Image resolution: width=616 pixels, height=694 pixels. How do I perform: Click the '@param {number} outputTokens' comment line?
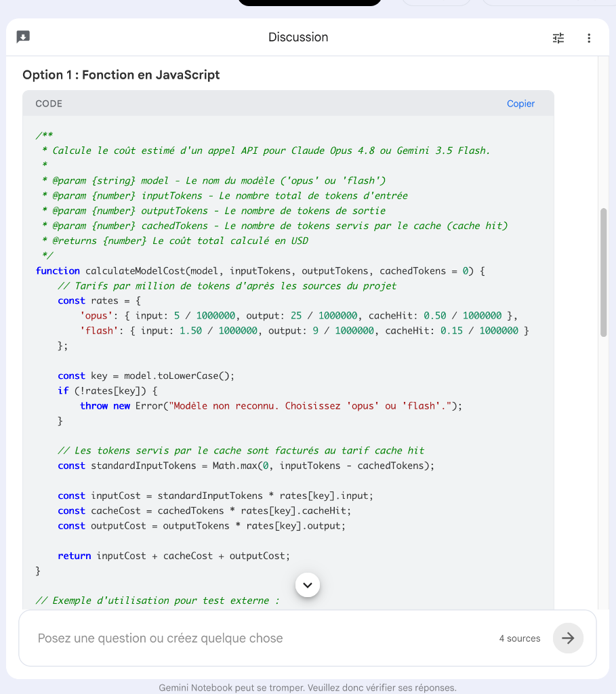coord(213,211)
